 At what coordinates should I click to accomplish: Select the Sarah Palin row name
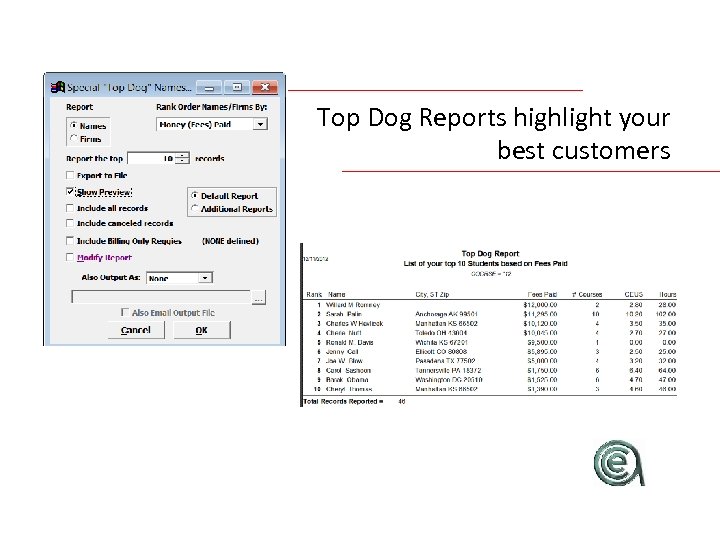tap(343, 314)
